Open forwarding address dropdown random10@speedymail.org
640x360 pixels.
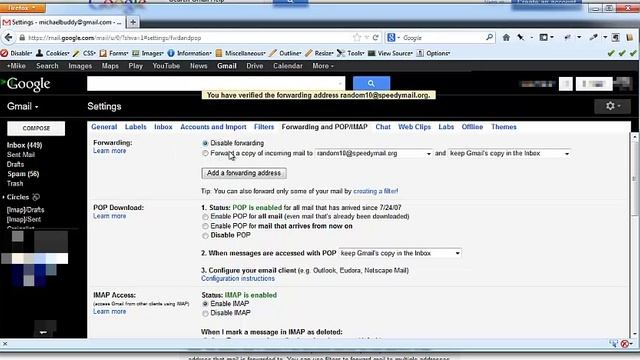(373, 153)
